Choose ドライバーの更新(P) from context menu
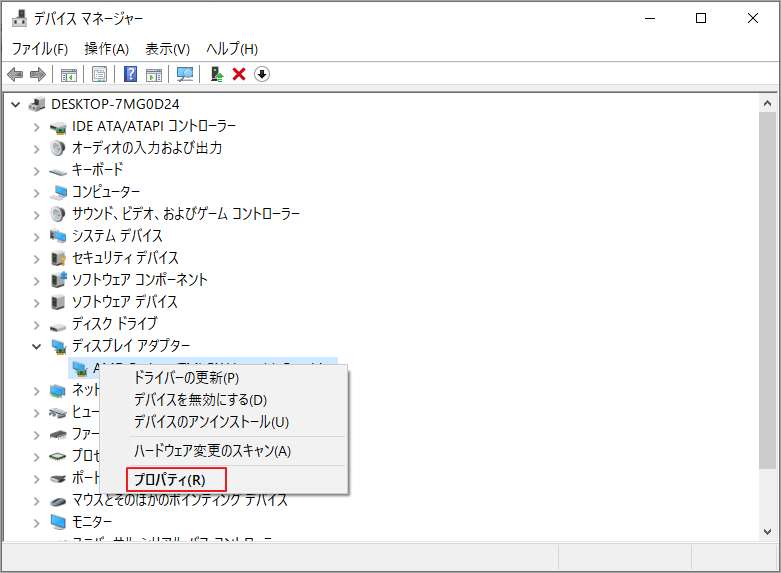 (224, 378)
